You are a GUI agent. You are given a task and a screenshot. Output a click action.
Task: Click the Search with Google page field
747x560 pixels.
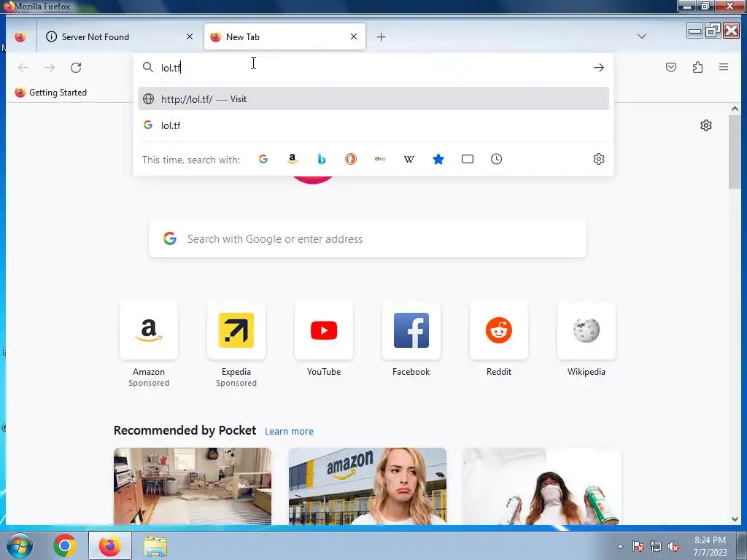(x=368, y=238)
